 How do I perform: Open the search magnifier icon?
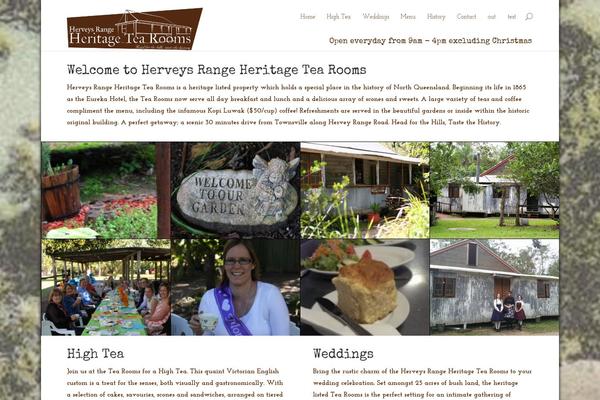pos(529,16)
